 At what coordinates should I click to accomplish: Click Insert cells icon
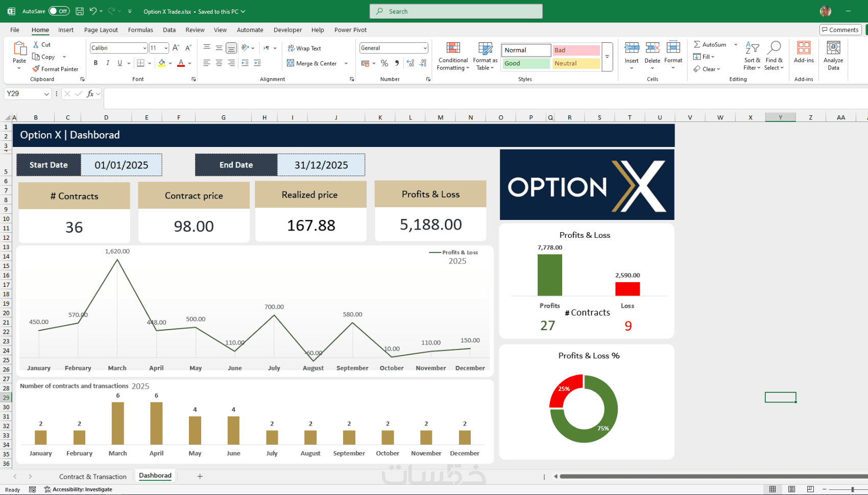click(x=632, y=48)
